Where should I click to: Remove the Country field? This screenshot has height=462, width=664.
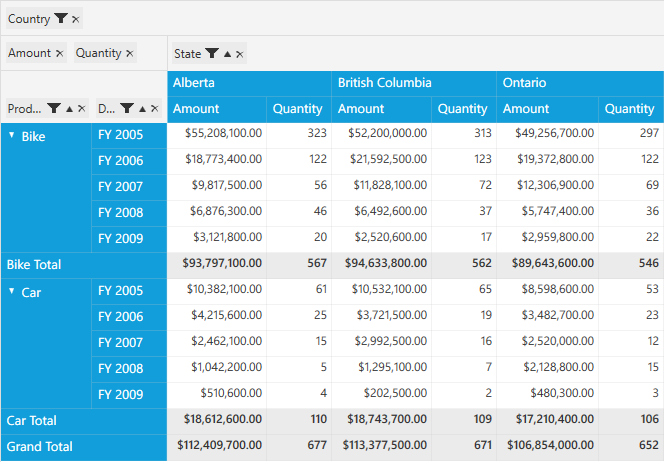pyautogui.click(x=76, y=20)
